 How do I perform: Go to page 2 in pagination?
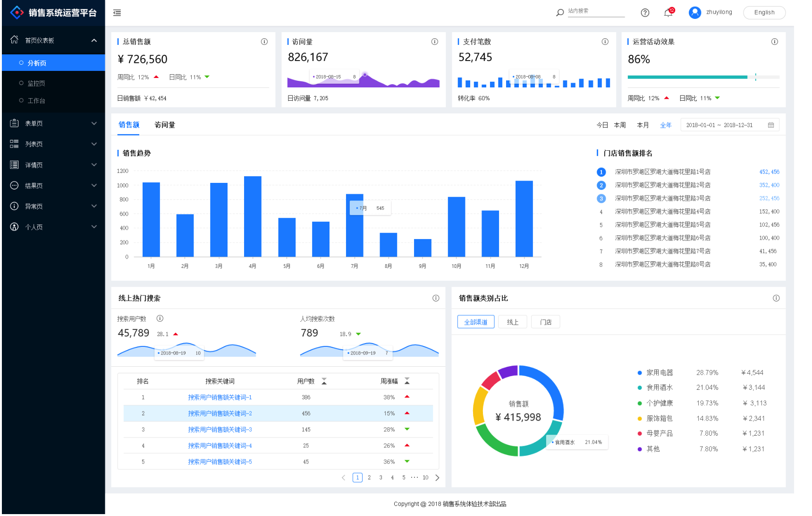pyautogui.click(x=369, y=478)
